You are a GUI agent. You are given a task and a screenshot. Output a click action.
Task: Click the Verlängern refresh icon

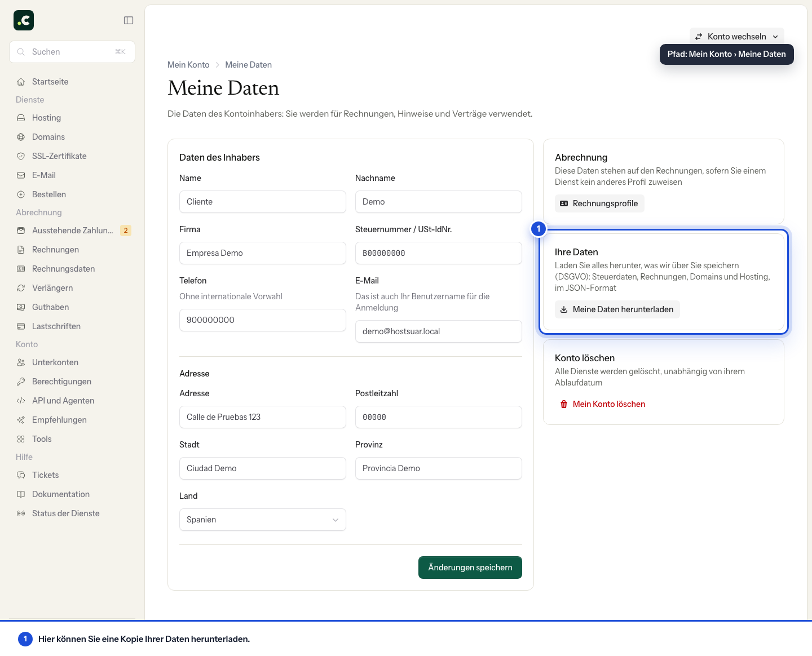coord(21,288)
